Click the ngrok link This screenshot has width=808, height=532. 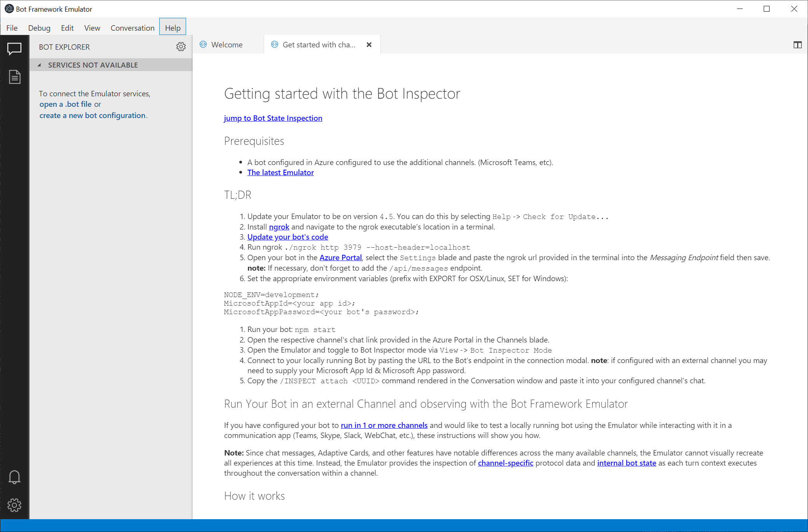279,227
